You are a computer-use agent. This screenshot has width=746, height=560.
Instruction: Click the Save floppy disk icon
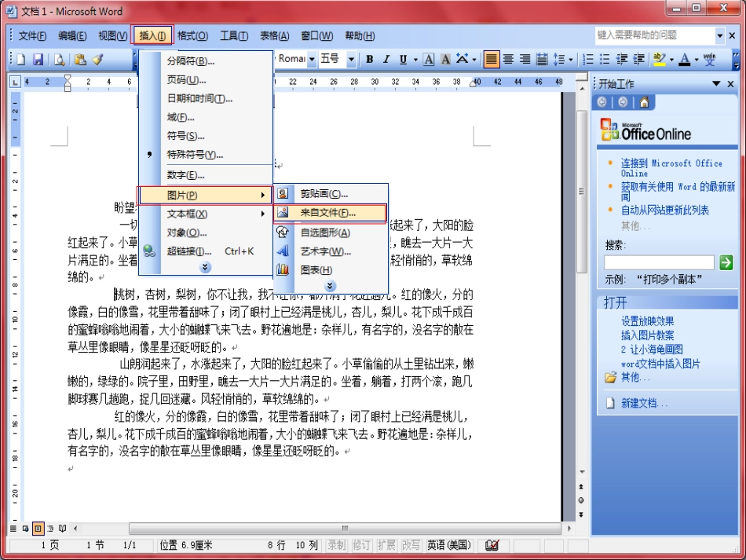pyautogui.click(x=38, y=59)
